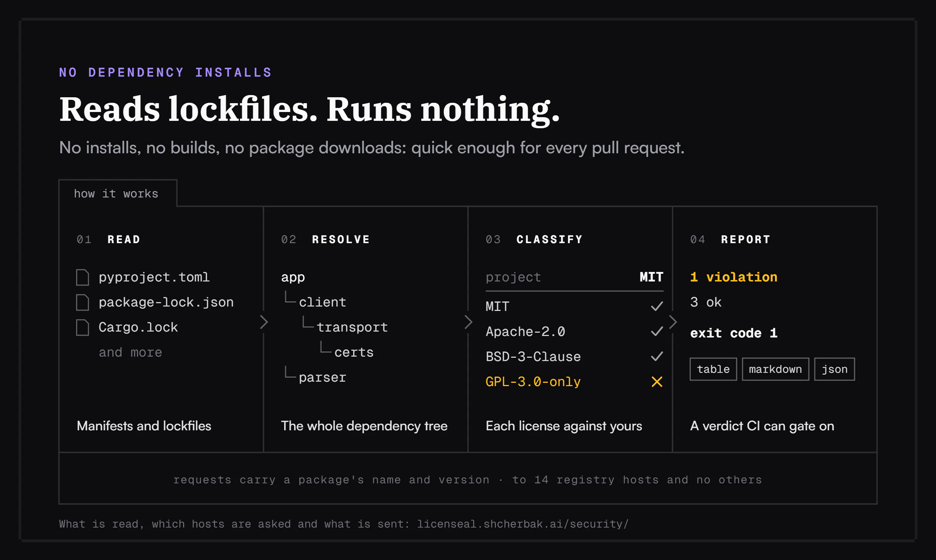
Task: Click the chevron between Read and Resolve
Action: click(264, 322)
